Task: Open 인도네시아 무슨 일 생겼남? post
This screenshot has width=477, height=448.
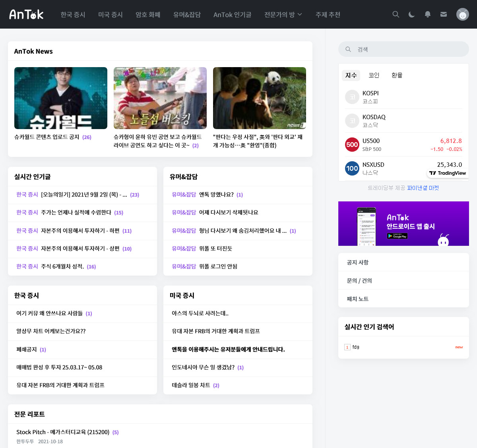Action: coord(203,367)
